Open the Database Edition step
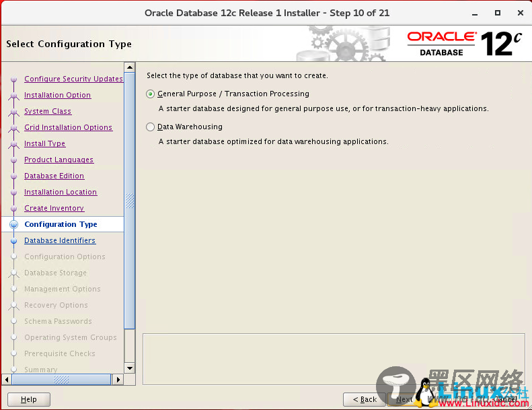This screenshot has height=410, width=532. pyautogui.click(x=54, y=176)
